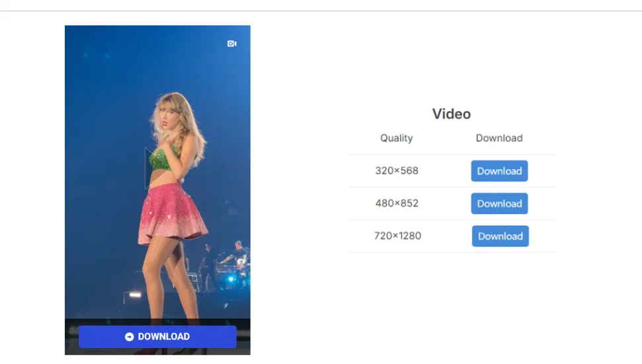Image resolution: width=642 pixels, height=364 pixels.
Task: Download the 720×1280 quality video
Action: tap(500, 236)
